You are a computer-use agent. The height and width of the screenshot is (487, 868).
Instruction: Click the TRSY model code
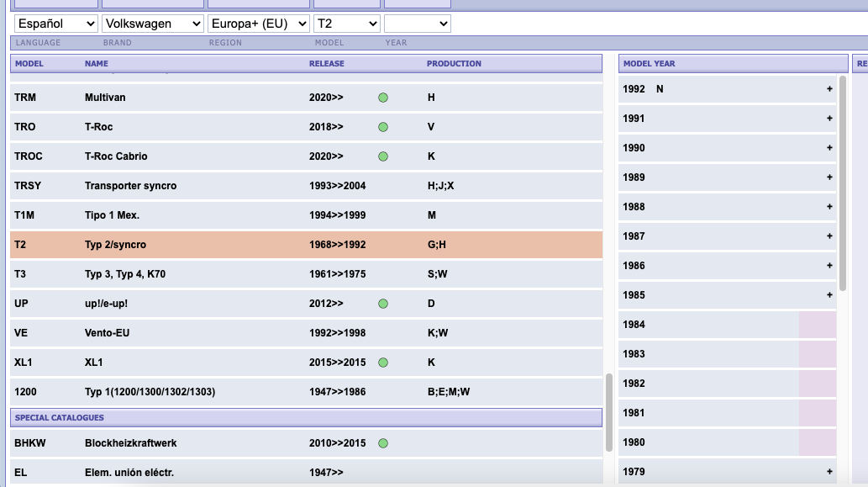click(28, 186)
